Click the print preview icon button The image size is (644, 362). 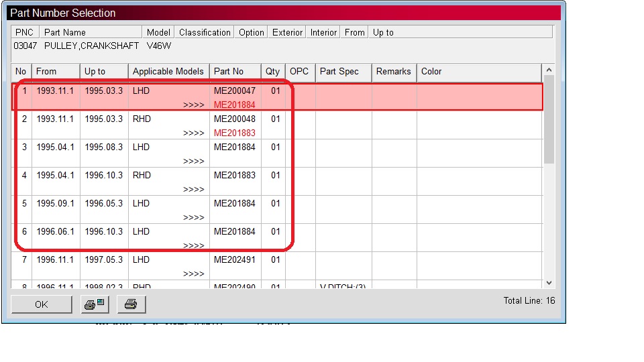94,304
